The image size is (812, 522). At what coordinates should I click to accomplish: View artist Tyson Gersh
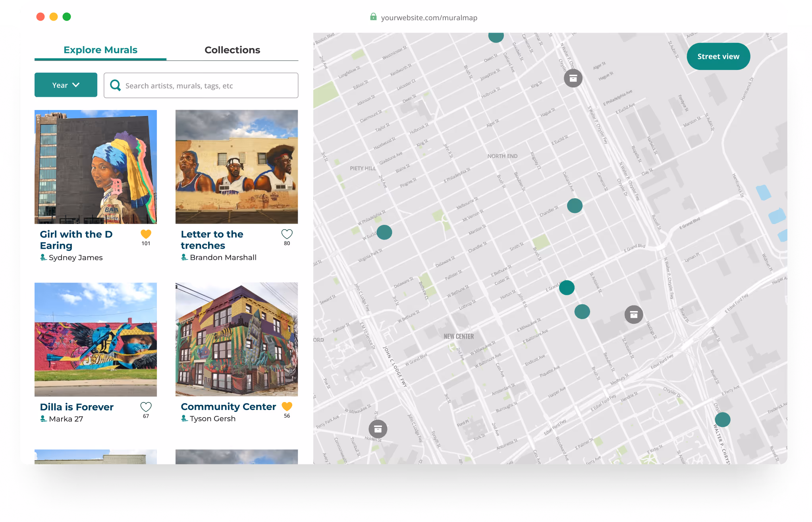pyautogui.click(x=212, y=418)
